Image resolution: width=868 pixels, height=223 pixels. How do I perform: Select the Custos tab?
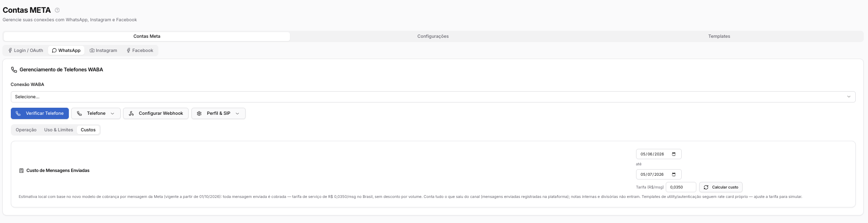tap(88, 130)
